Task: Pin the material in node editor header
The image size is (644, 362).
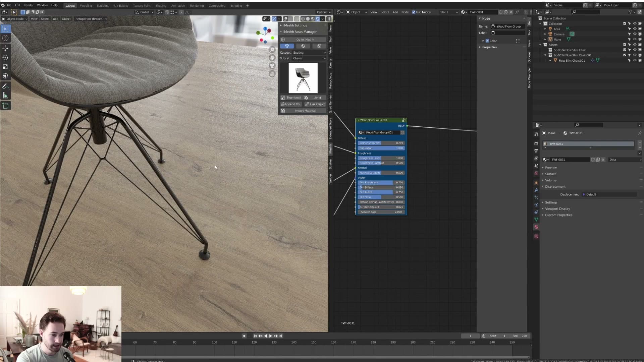Action: pos(517,12)
